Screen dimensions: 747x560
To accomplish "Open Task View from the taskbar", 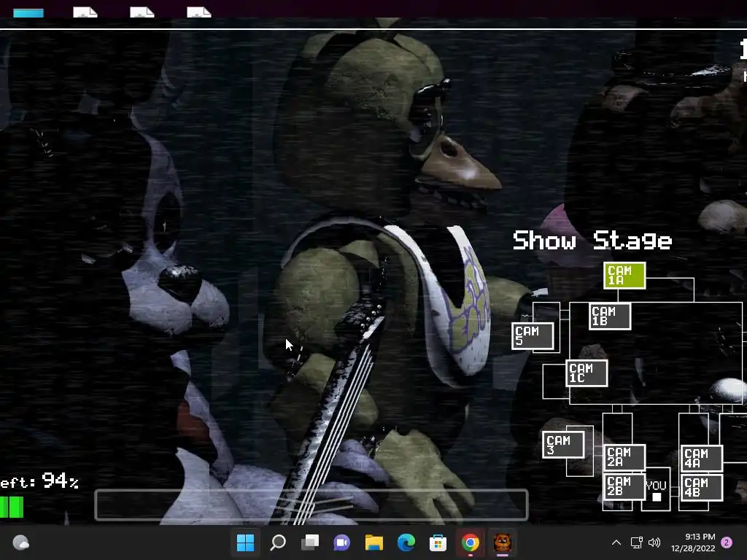I will tap(310, 542).
